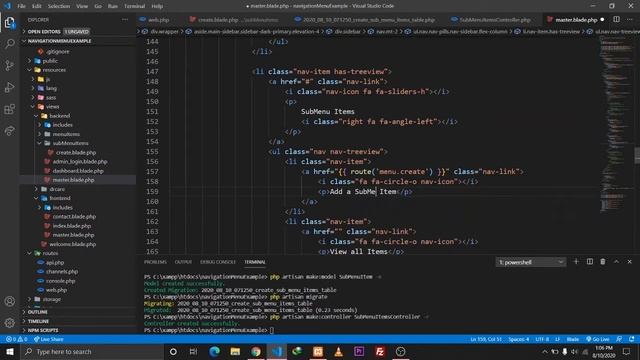The height and width of the screenshot is (360, 640).
Task: Split the editor to the right
Action: point(616,19)
